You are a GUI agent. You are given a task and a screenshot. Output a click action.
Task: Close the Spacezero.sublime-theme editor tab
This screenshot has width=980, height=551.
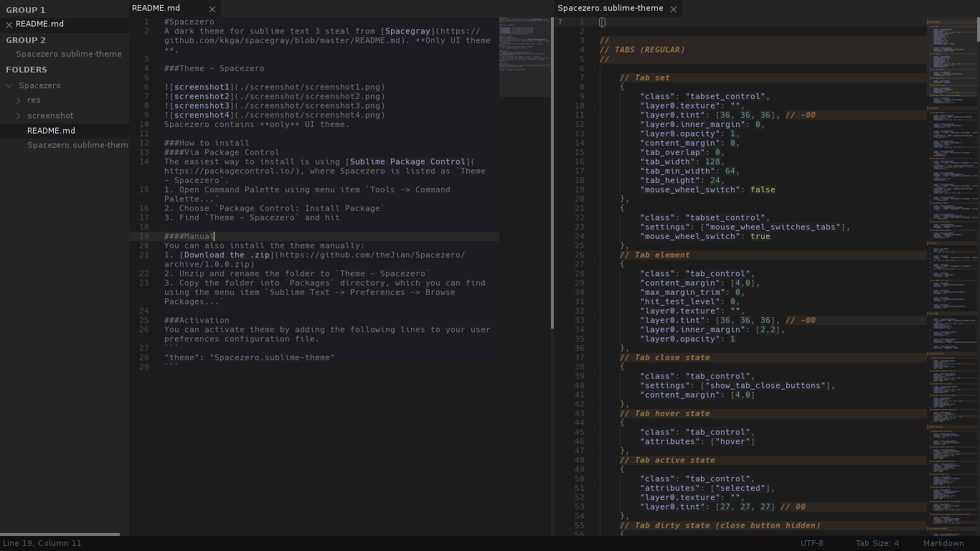(x=674, y=9)
